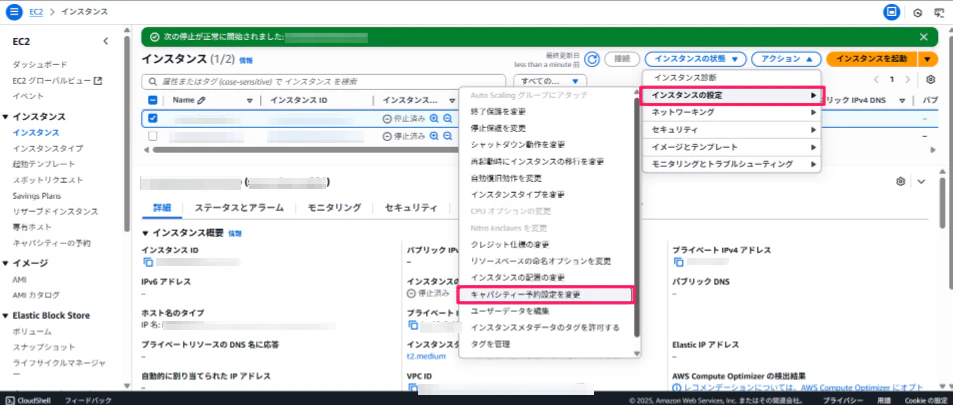The image size is (953, 405).
Task: Click the 接続 button
Action: 622,59
